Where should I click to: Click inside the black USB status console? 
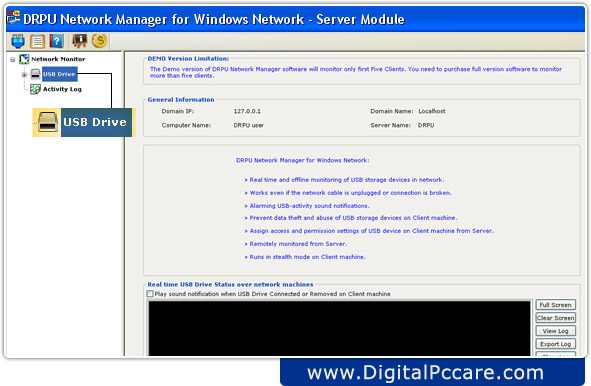339,328
